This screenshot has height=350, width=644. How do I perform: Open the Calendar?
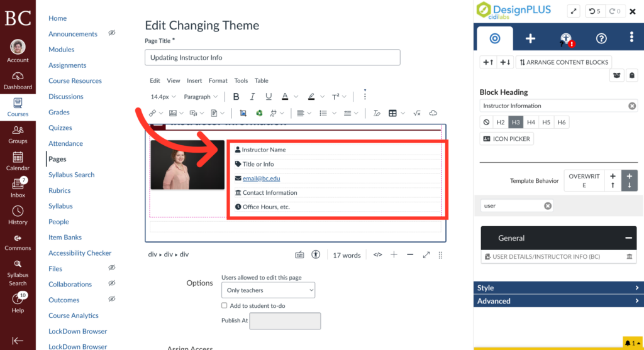(18, 161)
